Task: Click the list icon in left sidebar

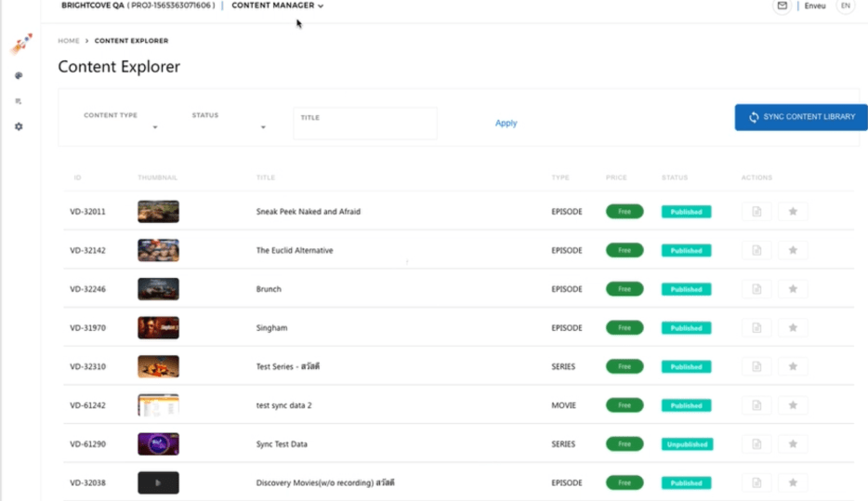Action: 19,101
